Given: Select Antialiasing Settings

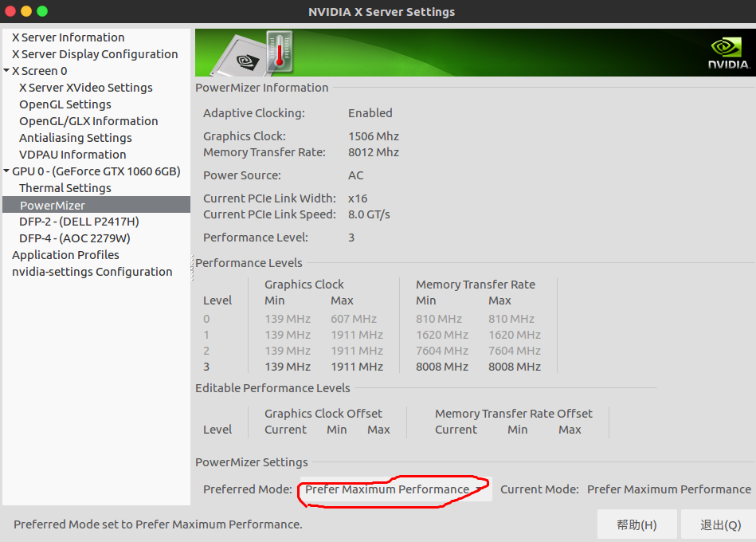Looking at the screenshot, I should (x=75, y=137).
